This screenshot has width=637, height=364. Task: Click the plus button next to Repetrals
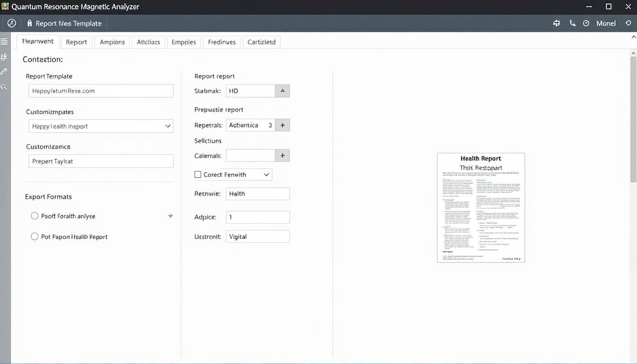click(x=282, y=125)
